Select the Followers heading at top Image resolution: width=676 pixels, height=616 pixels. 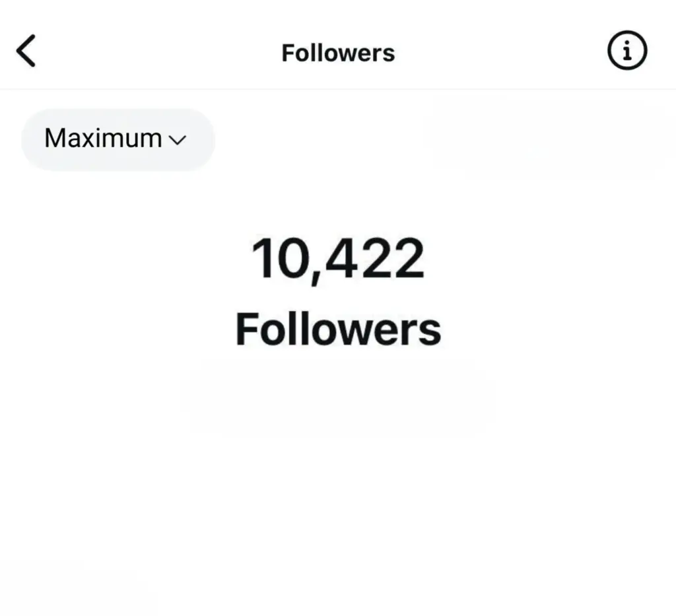[x=338, y=53]
